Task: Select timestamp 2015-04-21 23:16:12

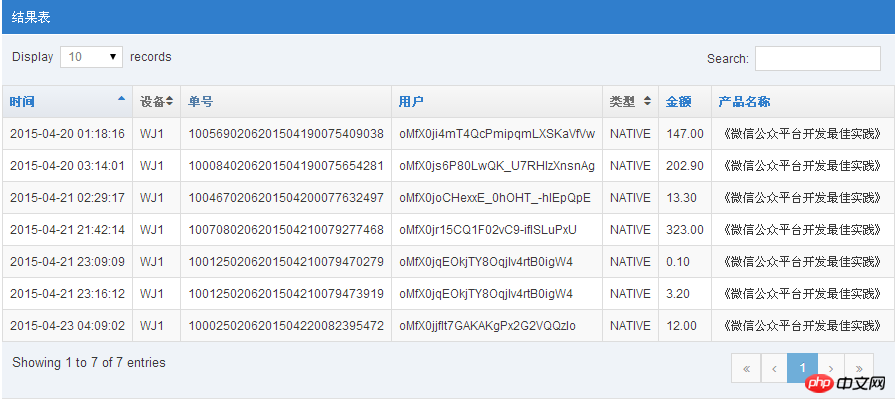Action: [x=67, y=294]
